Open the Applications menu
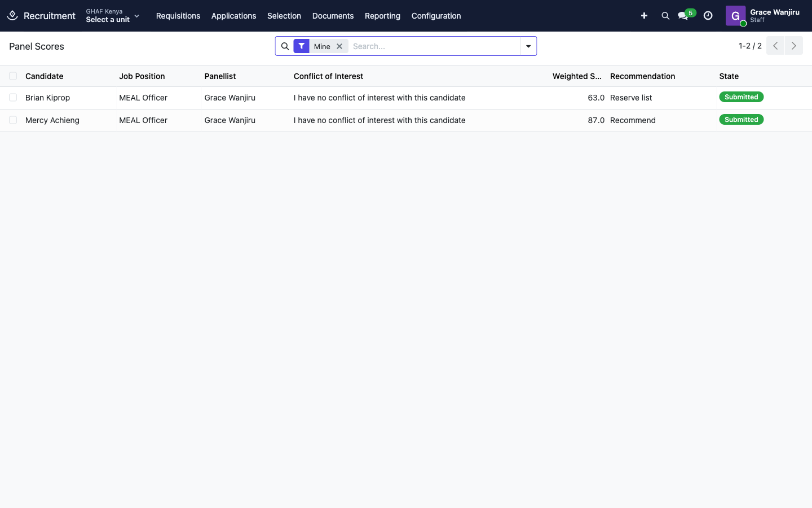 point(233,16)
